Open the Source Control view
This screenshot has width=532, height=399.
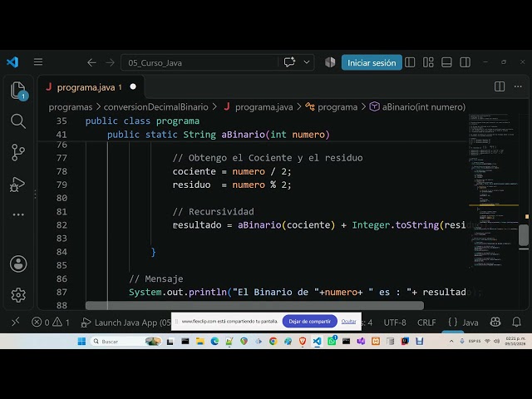(18, 152)
